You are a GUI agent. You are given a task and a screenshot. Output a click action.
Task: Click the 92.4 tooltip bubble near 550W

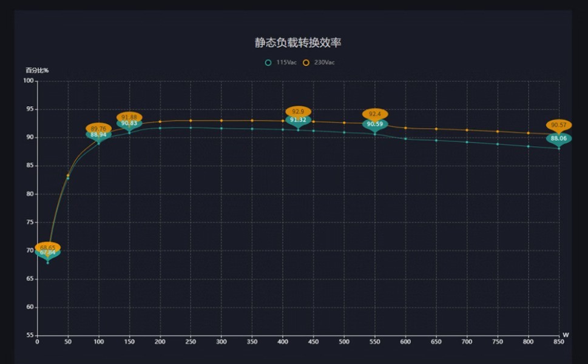pos(374,113)
